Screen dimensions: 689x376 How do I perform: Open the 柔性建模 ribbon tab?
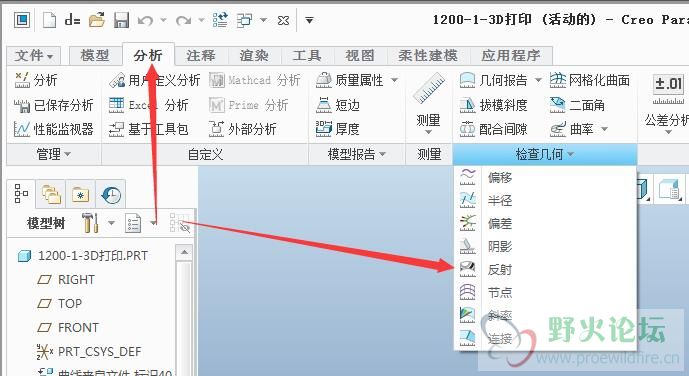pos(428,55)
